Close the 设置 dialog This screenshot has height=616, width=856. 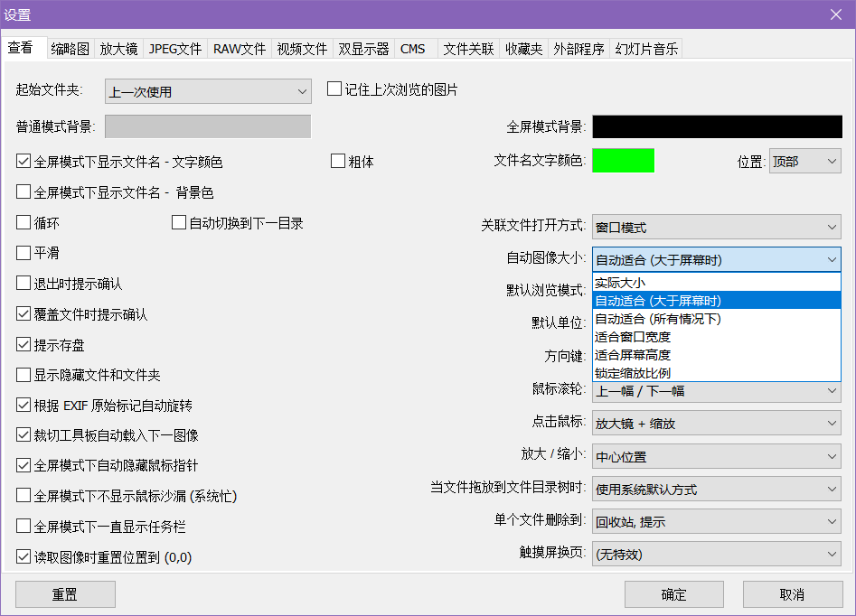pyautogui.click(x=836, y=14)
